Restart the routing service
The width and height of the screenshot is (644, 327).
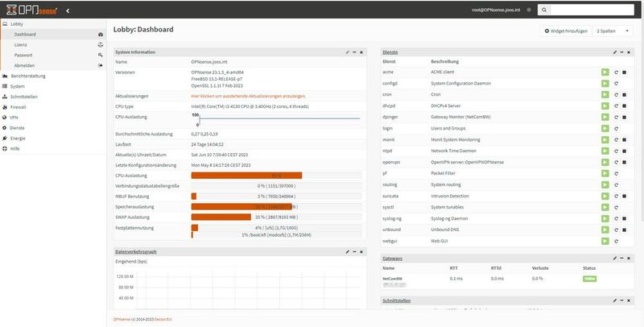(x=616, y=185)
